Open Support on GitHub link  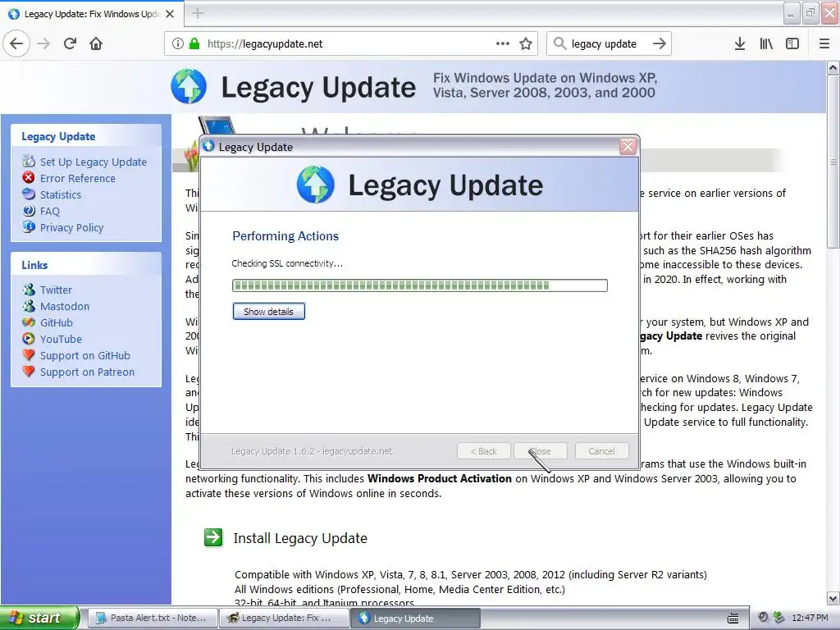point(85,356)
